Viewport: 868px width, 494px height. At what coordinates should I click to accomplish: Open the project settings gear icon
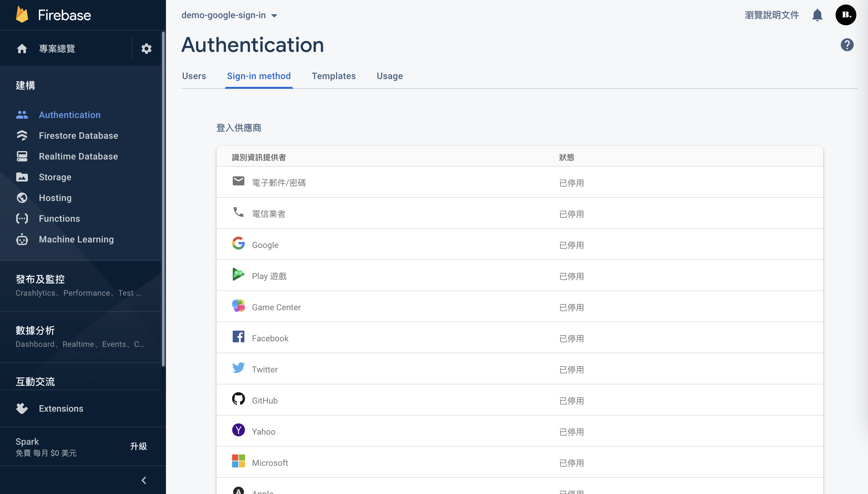tap(146, 49)
